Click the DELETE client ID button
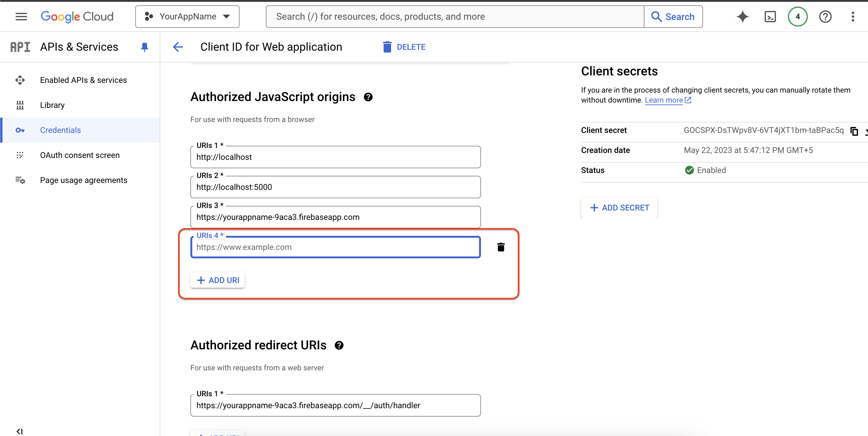868x436 pixels. (x=404, y=47)
